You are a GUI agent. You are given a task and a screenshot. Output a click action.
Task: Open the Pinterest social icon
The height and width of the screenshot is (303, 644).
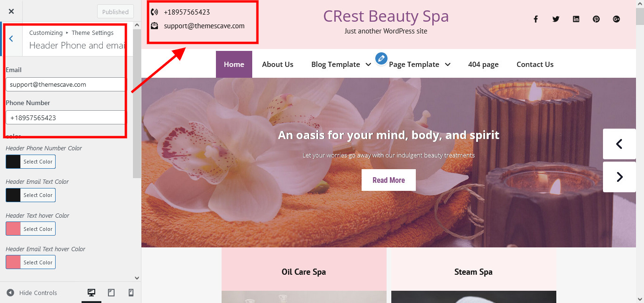pyautogui.click(x=596, y=19)
